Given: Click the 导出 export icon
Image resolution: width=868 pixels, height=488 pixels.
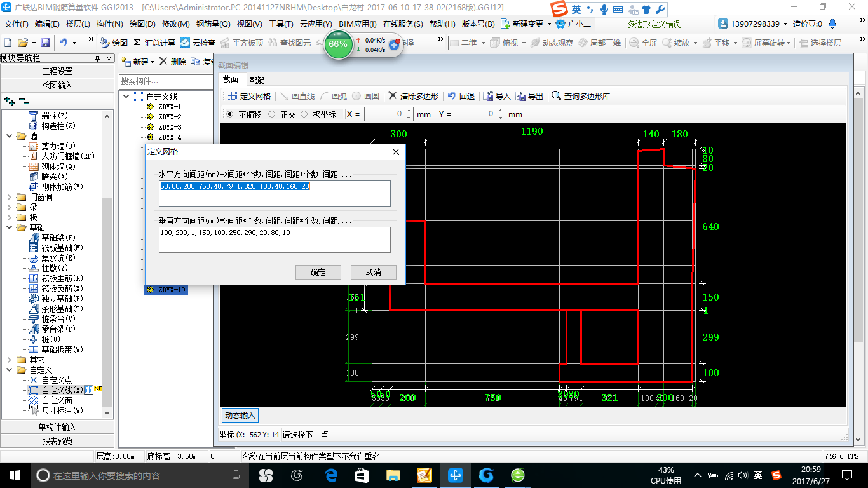Looking at the screenshot, I should click(520, 96).
